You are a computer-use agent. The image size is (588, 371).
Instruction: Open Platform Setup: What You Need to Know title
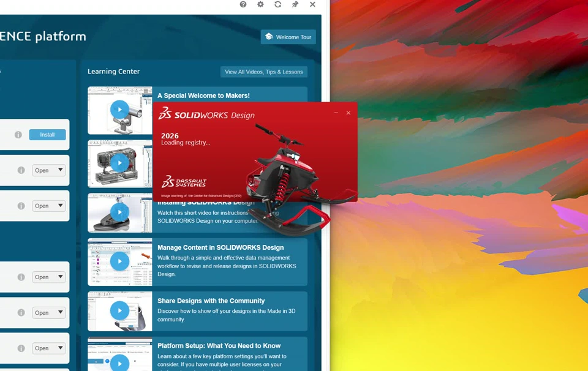(219, 346)
